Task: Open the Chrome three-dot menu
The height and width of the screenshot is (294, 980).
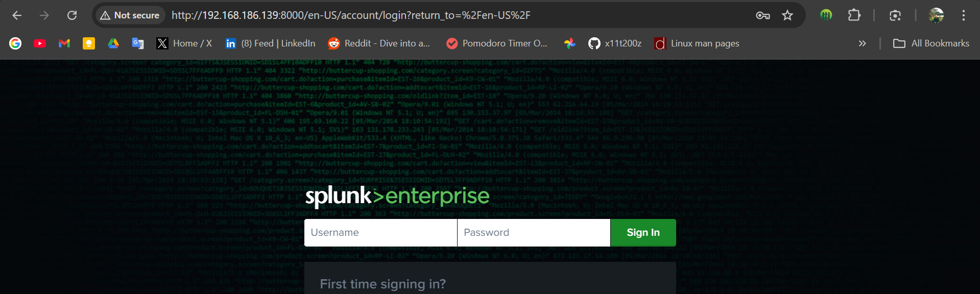Action: pyautogui.click(x=963, y=15)
